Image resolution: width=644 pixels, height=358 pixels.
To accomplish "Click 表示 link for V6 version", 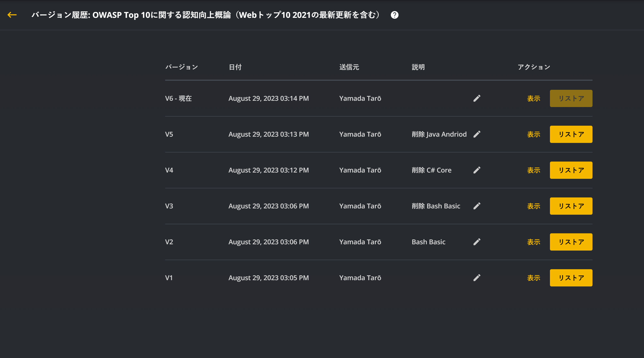I will click(x=534, y=99).
